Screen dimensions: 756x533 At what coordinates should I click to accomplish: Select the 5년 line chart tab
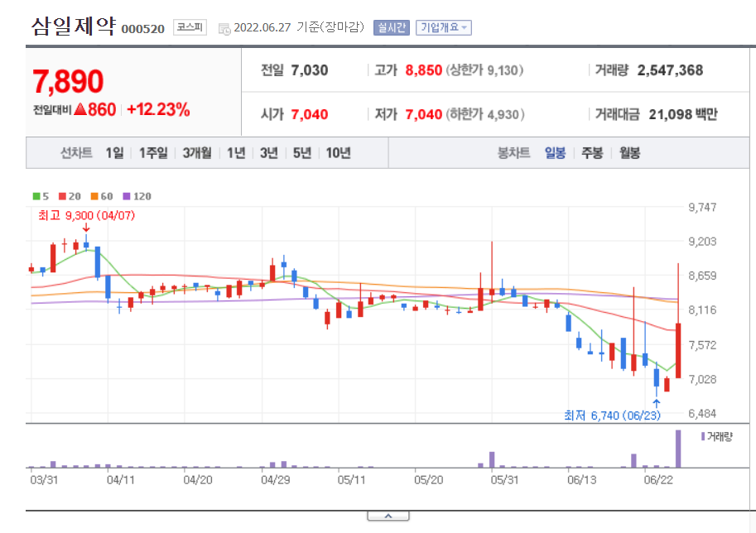[302, 153]
